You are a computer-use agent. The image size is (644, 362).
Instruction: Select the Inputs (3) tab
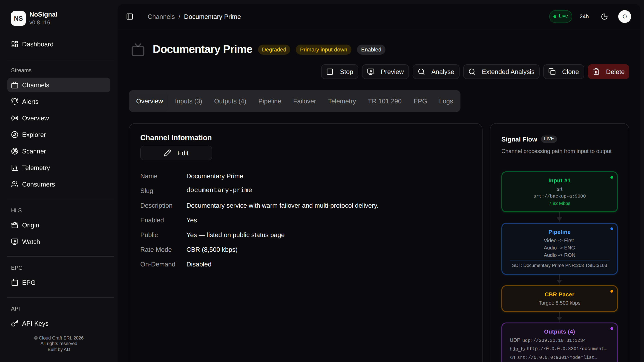click(x=188, y=101)
